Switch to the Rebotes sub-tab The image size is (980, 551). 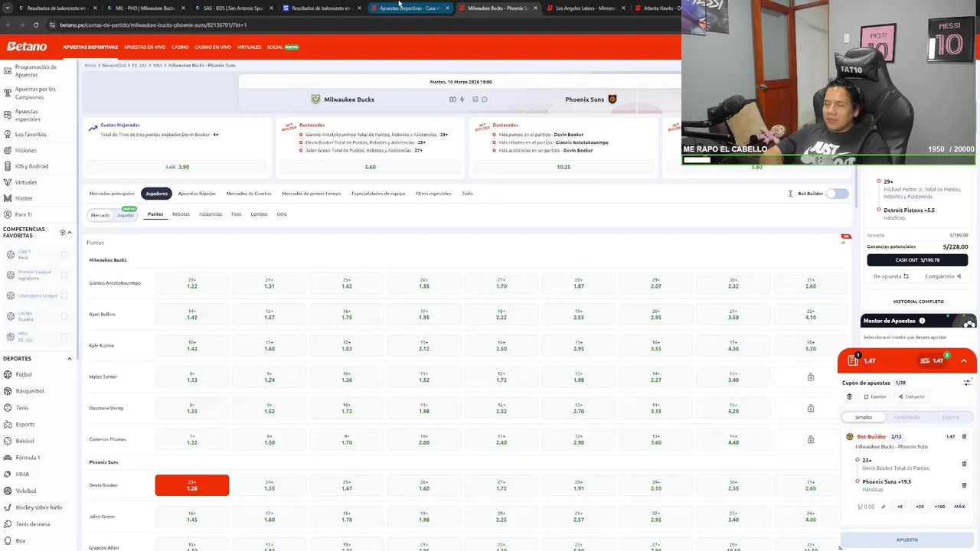[181, 214]
